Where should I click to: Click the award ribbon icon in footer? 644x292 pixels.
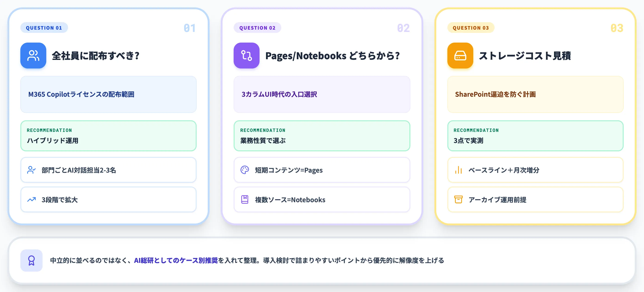pyautogui.click(x=31, y=260)
